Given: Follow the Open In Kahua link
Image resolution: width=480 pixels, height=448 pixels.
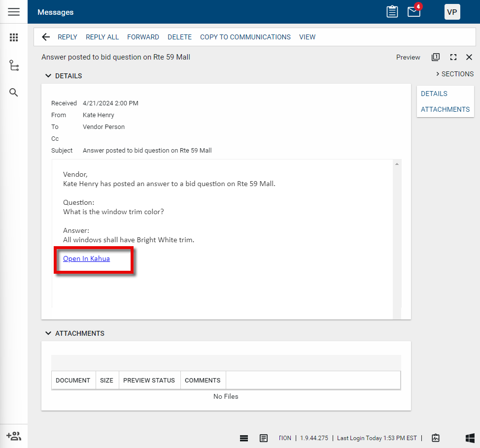Looking at the screenshot, I should point(86,258).
